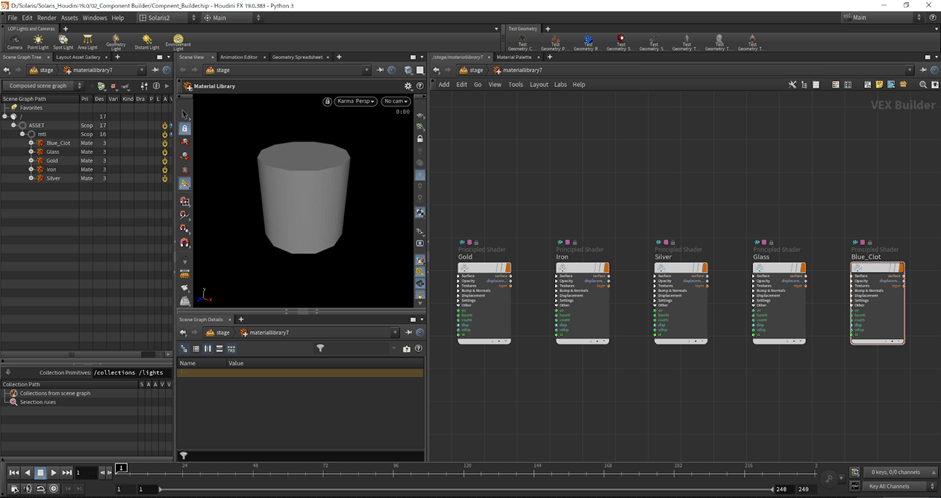The image size is (941, 498).
Task: Open the No cam camera dropdown
Action: point(396,101)
